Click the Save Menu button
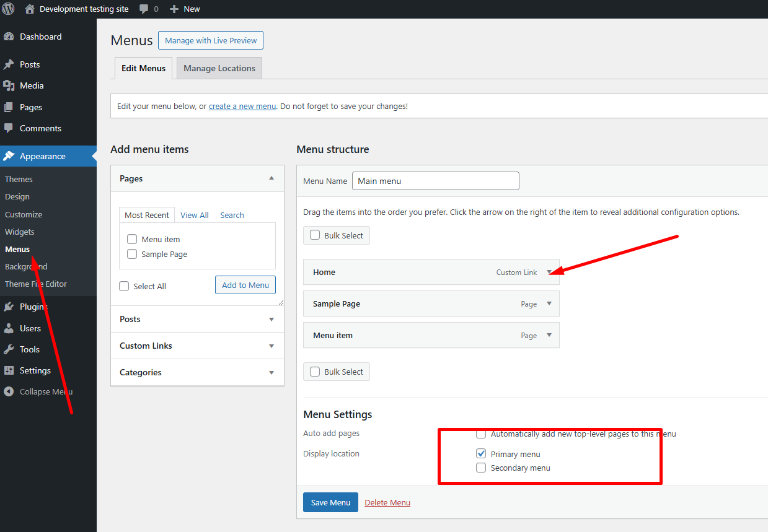 point(330,502)
